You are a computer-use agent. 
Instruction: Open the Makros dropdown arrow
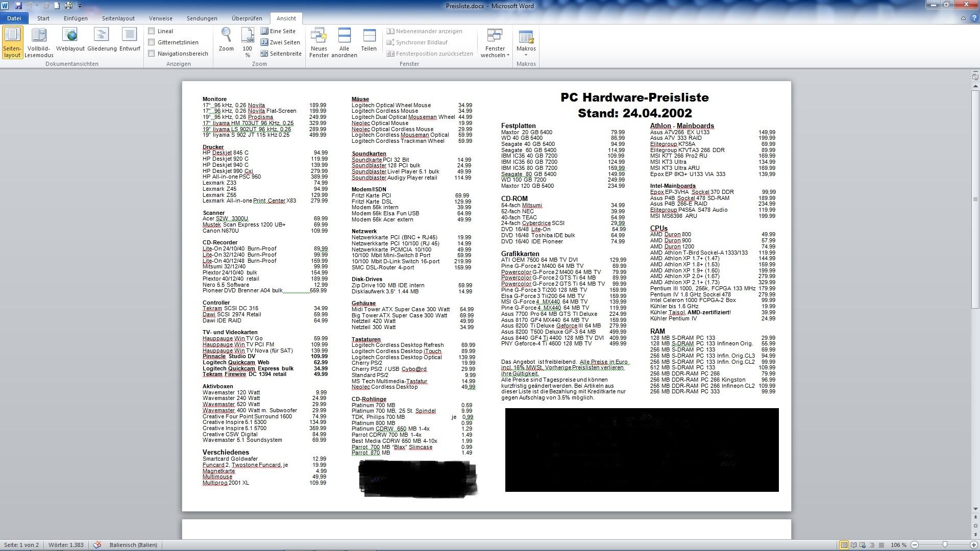pos(526,55)
